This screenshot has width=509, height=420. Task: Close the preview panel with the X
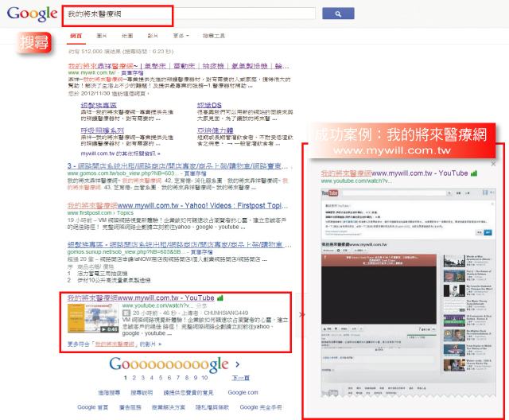(x=493, y=164)
